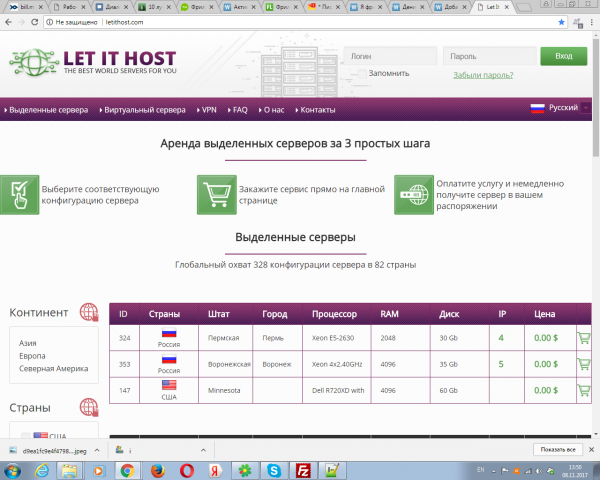The height and width of the screenshot is (480, 600).
Task: Click Показать все downloads button
Action: point(558,449)
